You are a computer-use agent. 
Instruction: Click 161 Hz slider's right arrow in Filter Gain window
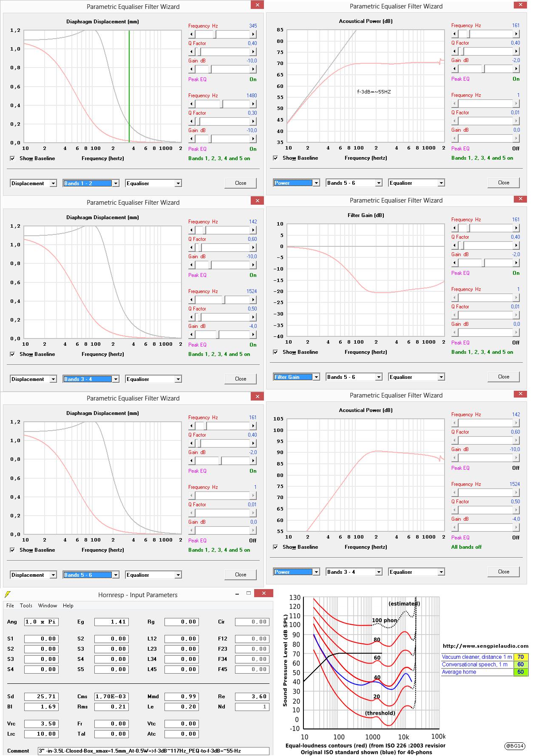(516, 228)
